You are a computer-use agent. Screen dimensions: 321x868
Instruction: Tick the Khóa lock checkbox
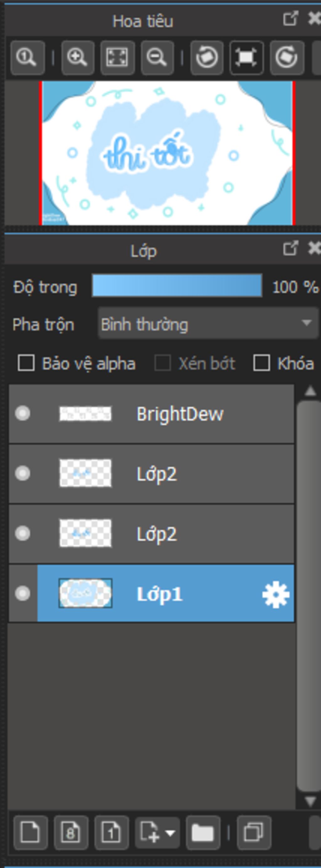click(261, 363)
